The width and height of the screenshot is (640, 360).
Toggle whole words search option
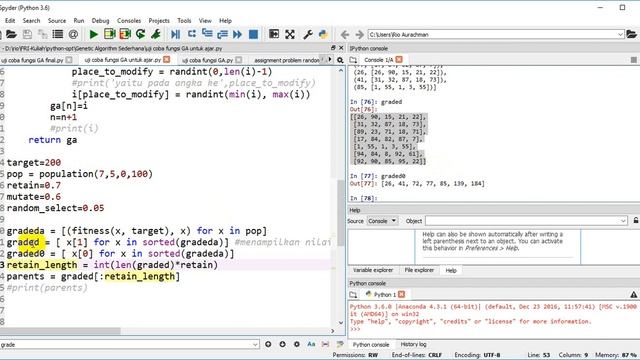pyautogui.click(x=325, y=344)
